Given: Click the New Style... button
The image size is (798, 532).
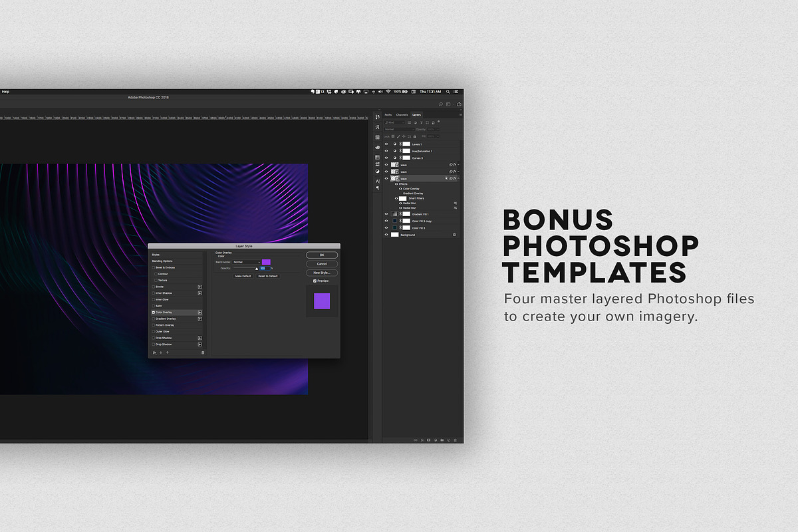Looking at the screenshot, I should click(x=322, y=273).
